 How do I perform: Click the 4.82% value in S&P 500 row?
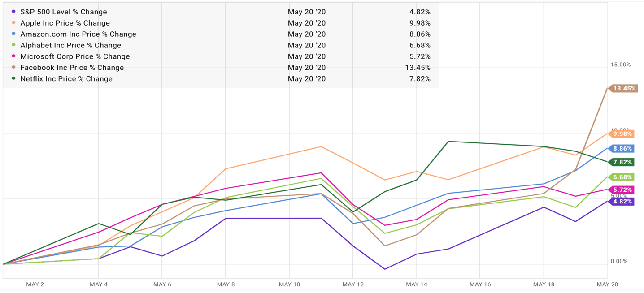tap(420, 12)
